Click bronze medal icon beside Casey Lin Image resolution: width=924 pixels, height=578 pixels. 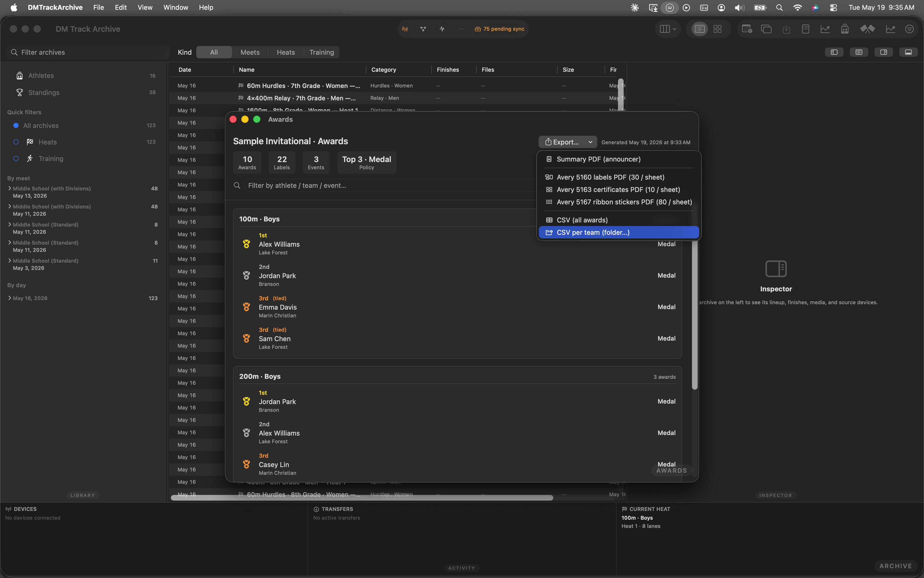247,464
